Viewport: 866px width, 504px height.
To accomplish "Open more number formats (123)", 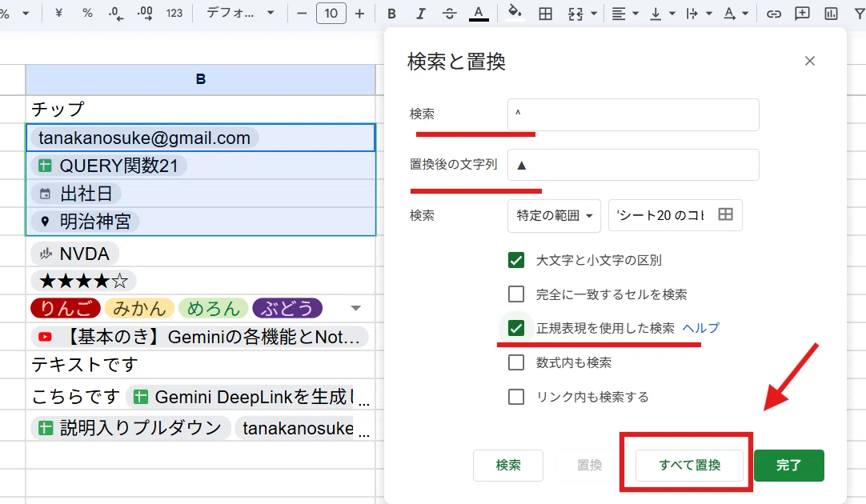I will point(174,13).
